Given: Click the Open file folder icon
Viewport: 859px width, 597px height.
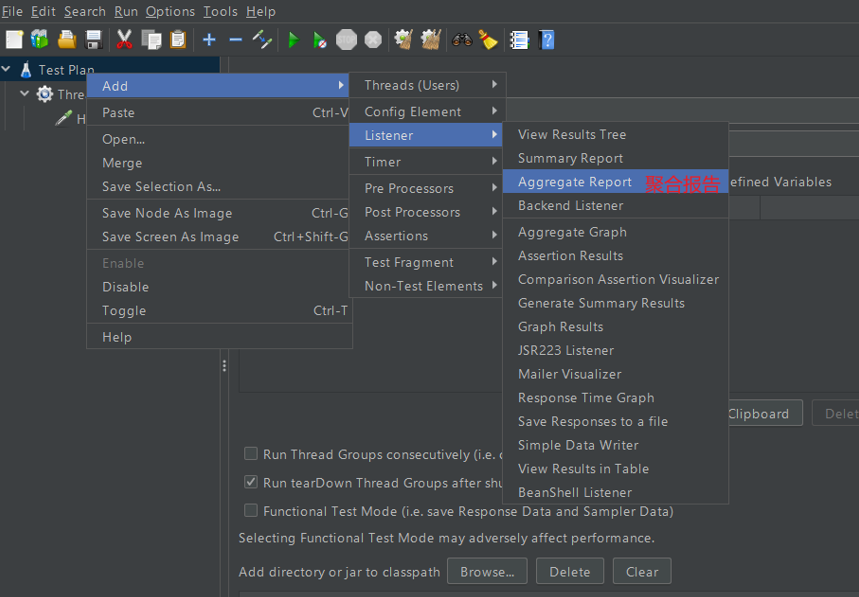Looking at the screenshot, I should pos(67,40).
